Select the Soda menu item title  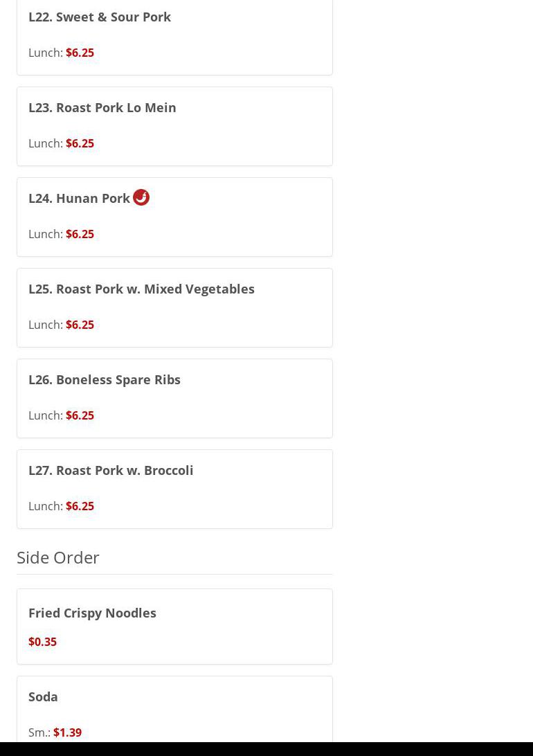[43, 696]
